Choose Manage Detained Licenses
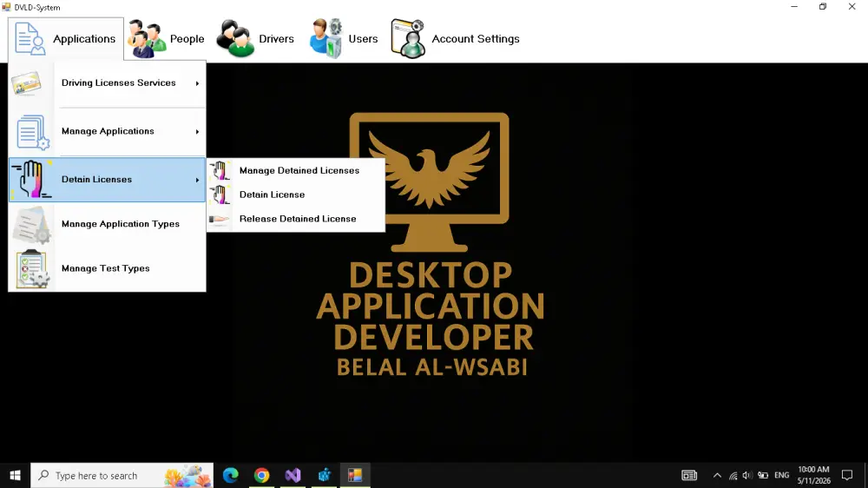The image size is (868, 488). 296,170
